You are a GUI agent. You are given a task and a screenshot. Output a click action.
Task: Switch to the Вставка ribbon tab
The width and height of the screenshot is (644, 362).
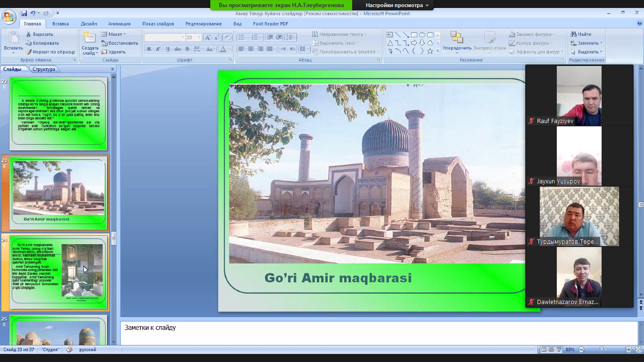click(61, 23)
